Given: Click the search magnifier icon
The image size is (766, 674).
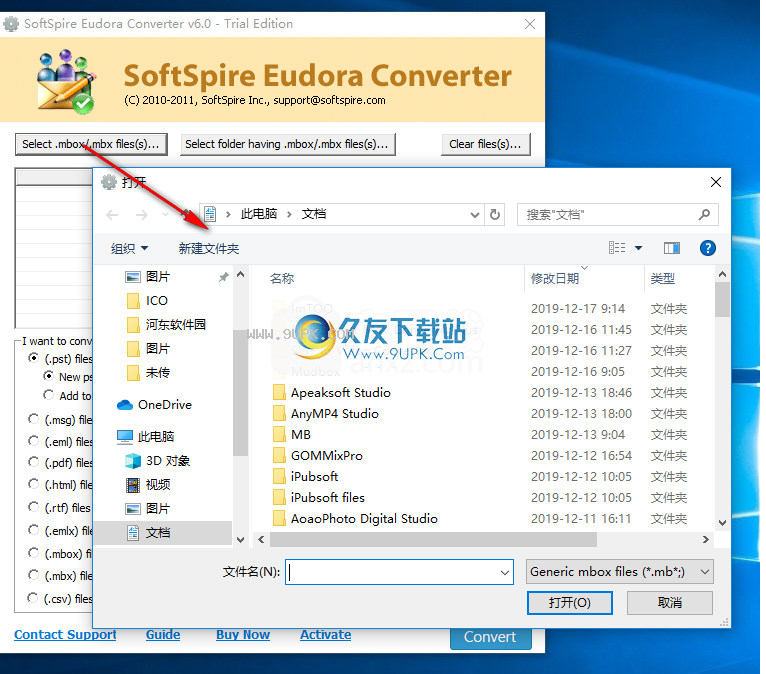Looking at the screenshot, I should pos(704,214).
